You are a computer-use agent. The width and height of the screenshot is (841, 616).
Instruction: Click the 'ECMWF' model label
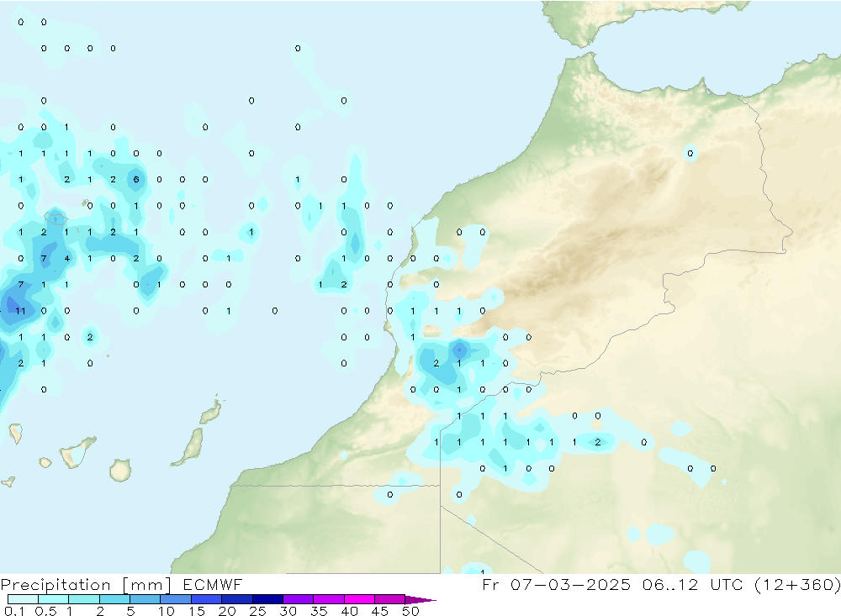point(213,584)
